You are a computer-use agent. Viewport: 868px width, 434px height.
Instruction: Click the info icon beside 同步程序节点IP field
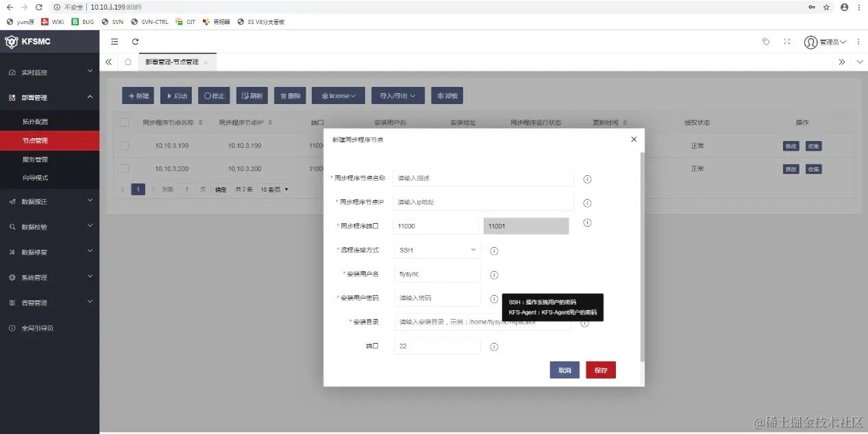(x=587, y=203)
